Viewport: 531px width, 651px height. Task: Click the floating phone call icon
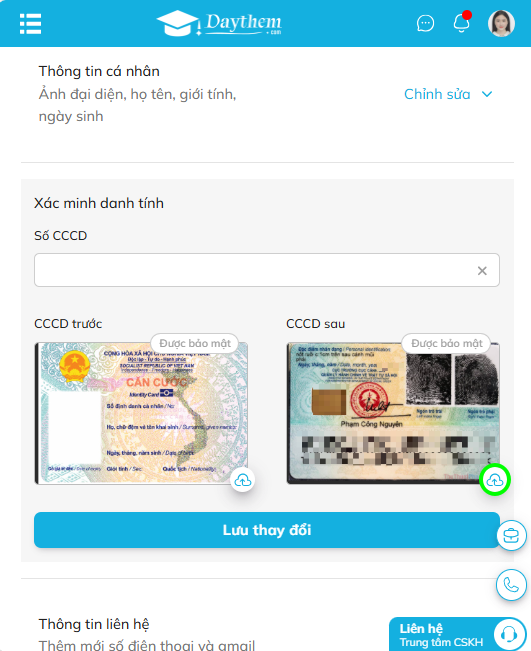pyautogui.click(x=511, y=585)
